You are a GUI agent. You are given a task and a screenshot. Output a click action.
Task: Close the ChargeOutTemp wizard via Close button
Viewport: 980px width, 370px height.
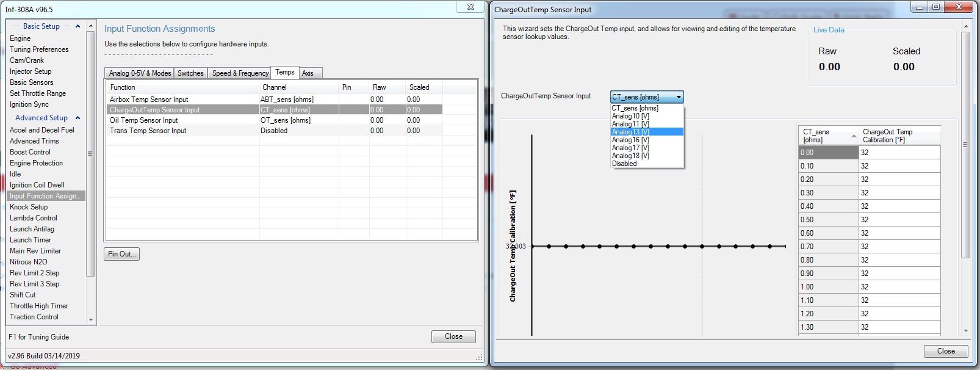946,351
